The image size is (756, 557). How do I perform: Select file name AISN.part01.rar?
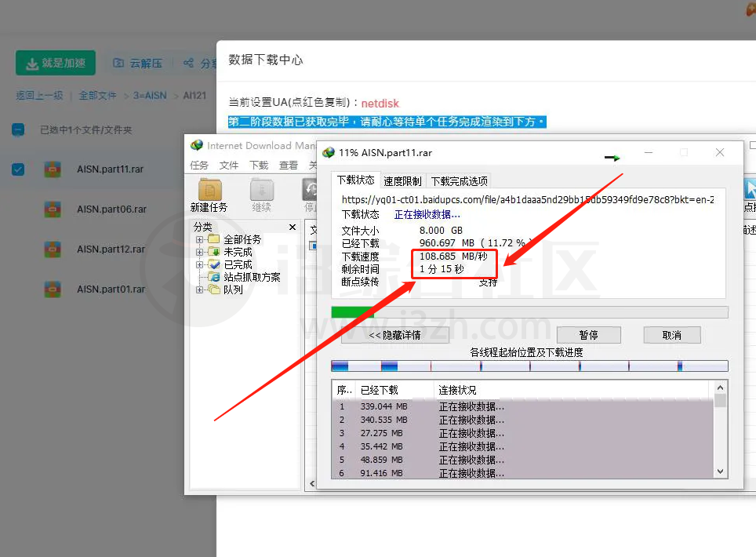[x=111, y=289]
